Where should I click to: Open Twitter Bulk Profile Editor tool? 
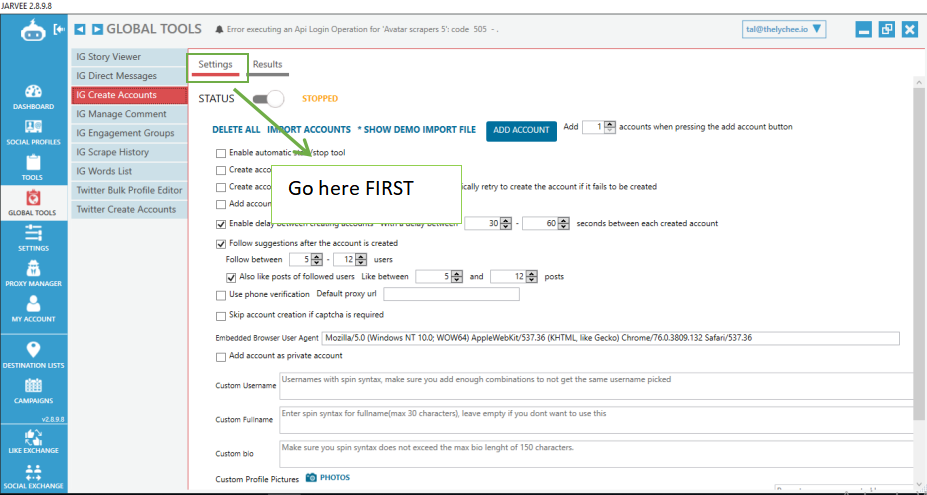129,190
